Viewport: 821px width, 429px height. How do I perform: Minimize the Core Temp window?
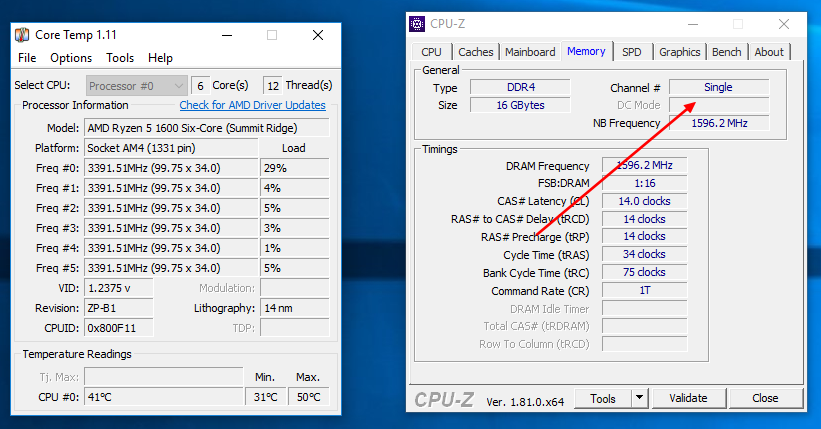[227, 36]
